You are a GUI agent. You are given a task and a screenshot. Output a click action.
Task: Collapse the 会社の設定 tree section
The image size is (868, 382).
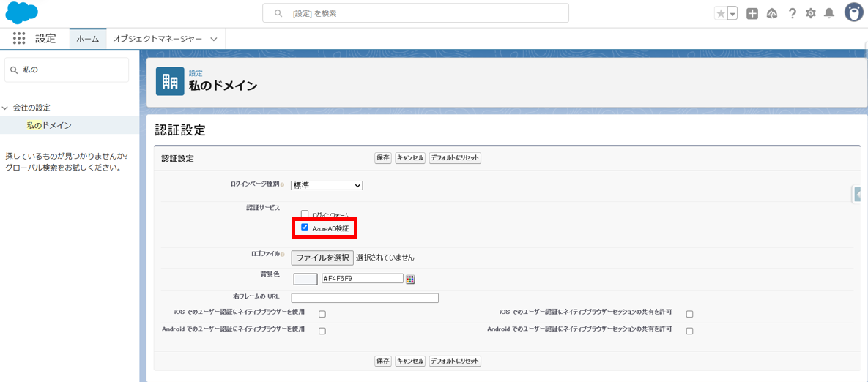[x=5, y=108]
